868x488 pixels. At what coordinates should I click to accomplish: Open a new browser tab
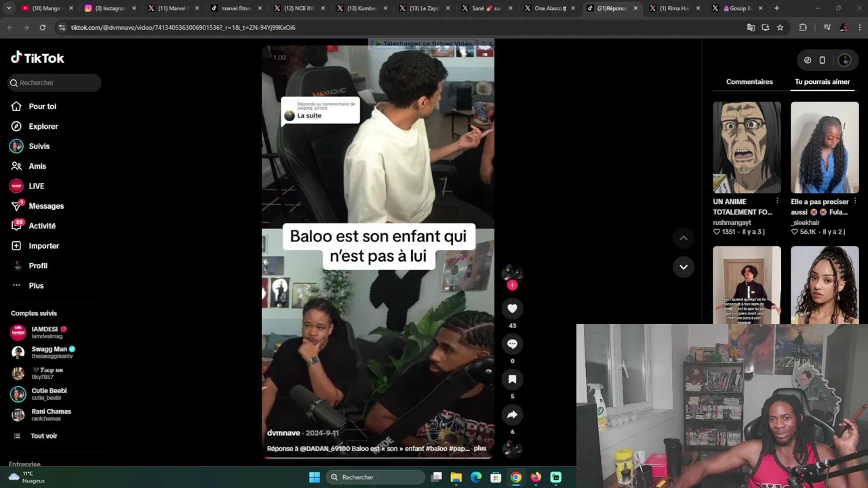776,8
